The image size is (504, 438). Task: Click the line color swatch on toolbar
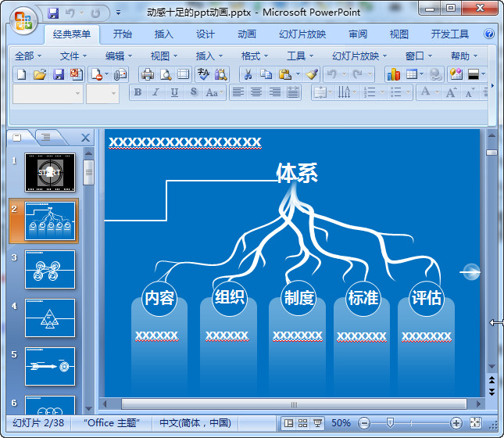[474, 74]
